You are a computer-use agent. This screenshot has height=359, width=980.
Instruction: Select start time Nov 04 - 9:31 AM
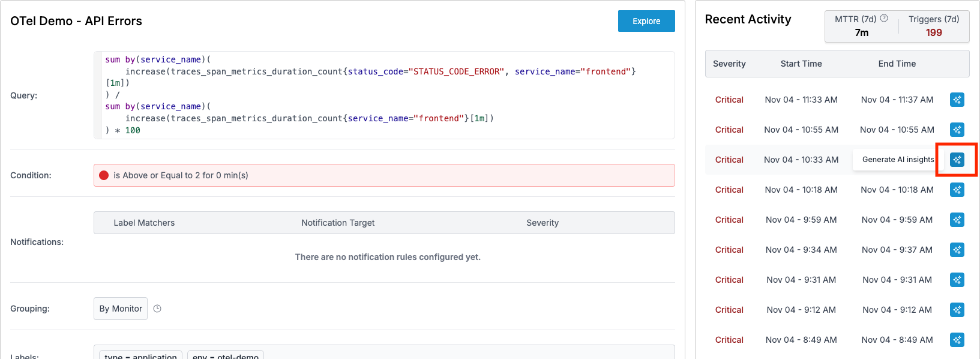pyautogui.click(x=801, y=280)
